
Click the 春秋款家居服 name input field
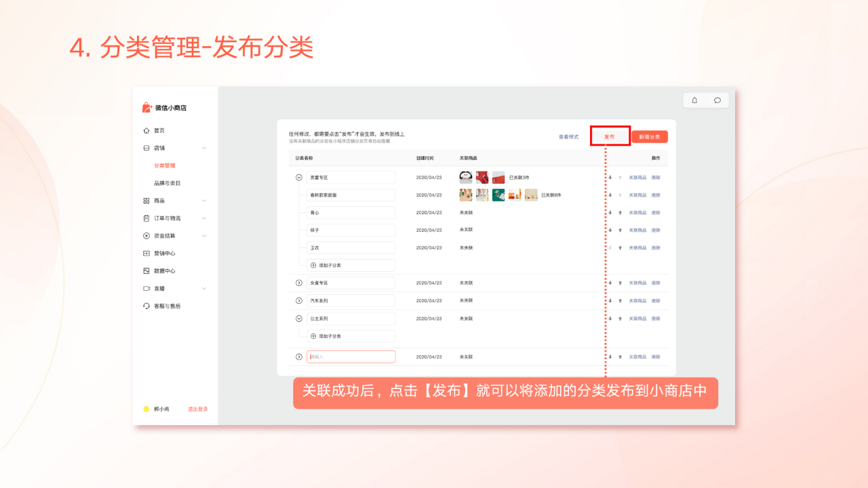click(351, 195)
